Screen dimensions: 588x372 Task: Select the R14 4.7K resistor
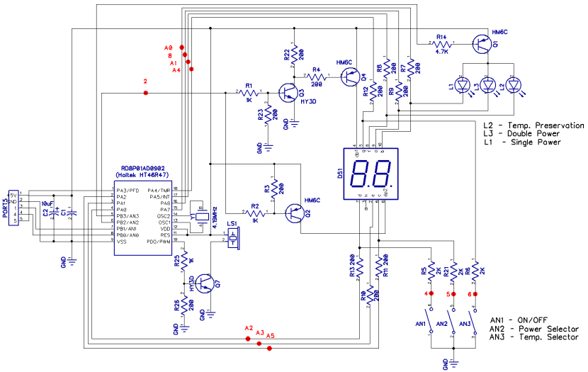point(441,45)
